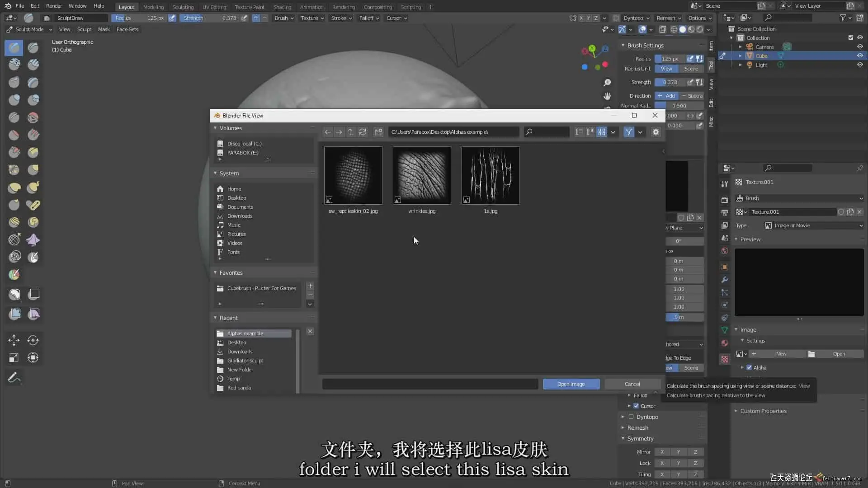Select the transform Move tool in toolbar

(x=14, y=340)
